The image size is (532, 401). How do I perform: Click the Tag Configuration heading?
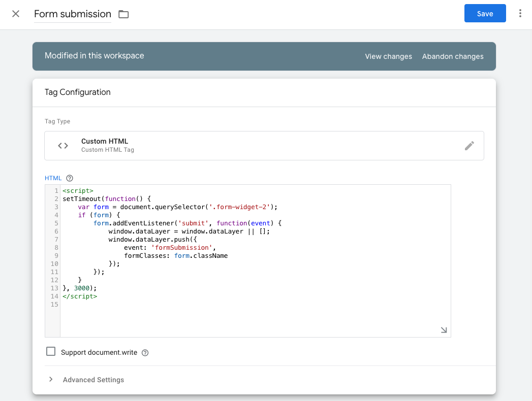[78, 92]
